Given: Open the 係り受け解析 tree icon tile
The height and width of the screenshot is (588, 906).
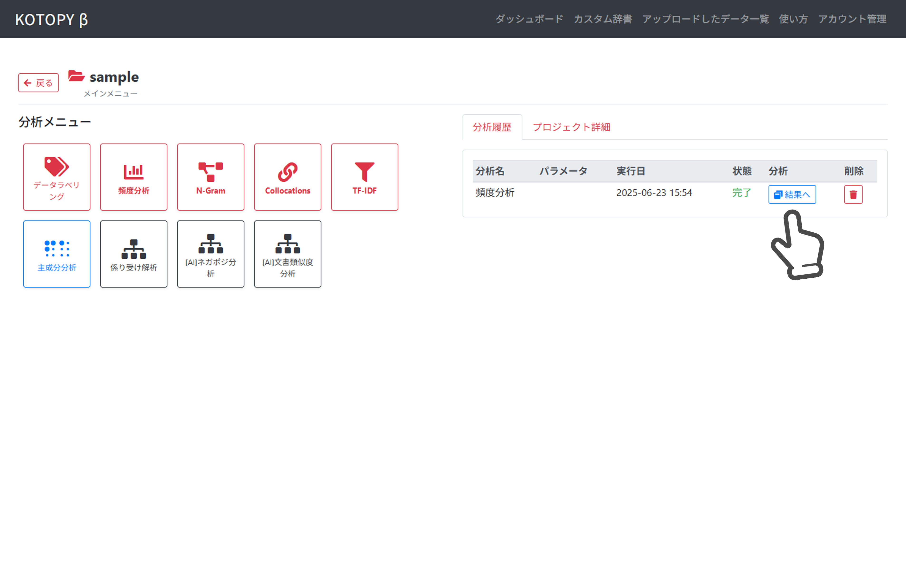Looking at the screenshot, I should tap(134, 254).
